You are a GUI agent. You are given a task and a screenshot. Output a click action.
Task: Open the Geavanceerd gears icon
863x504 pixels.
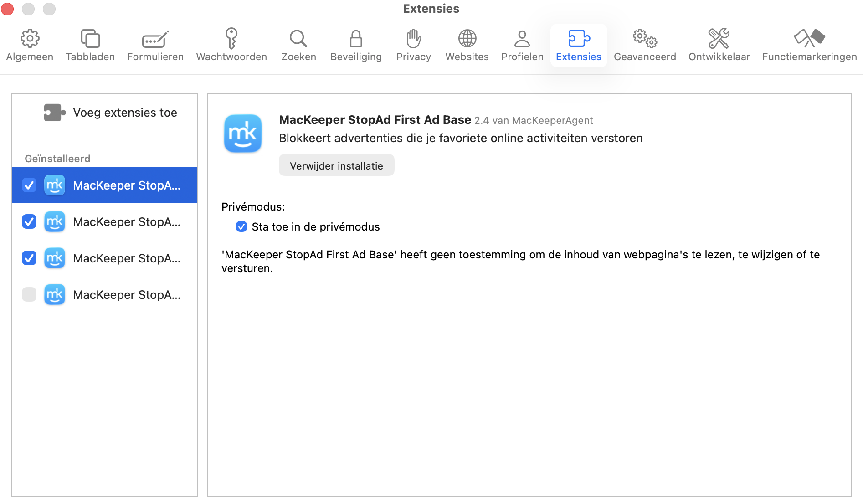coord(645,39)
